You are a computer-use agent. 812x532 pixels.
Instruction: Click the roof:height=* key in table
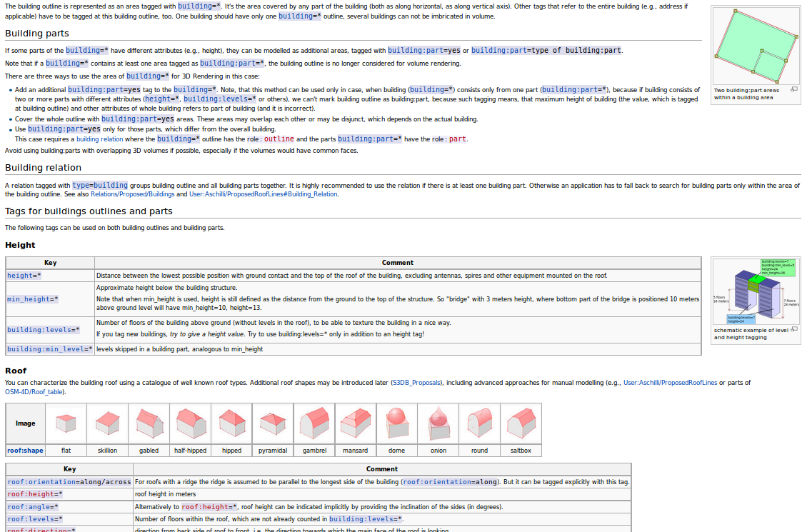click(x=35, y=494)
